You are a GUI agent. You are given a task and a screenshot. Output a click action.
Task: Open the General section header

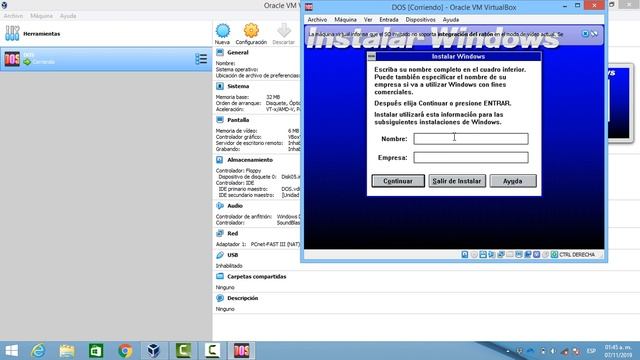tap(238, 52)
